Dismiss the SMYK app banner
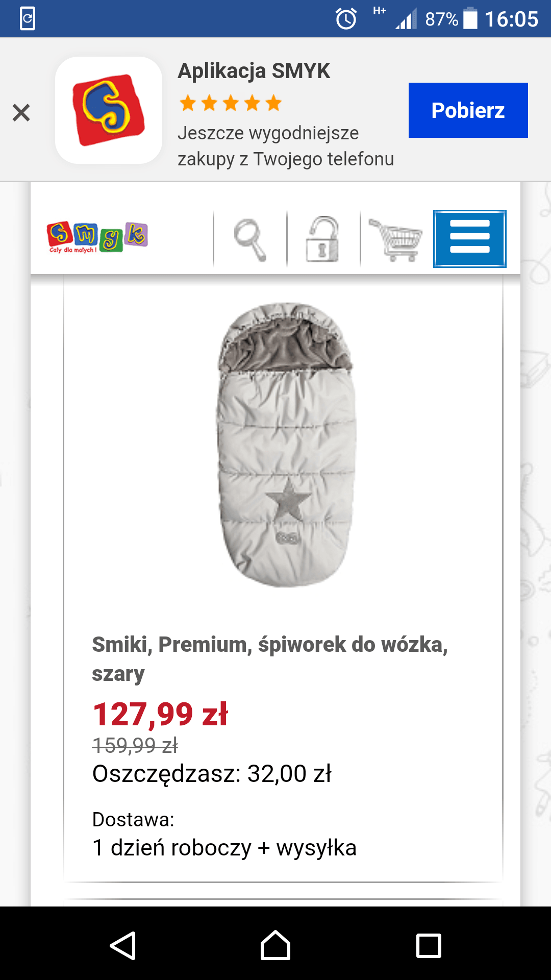 (x=21, y=112)
